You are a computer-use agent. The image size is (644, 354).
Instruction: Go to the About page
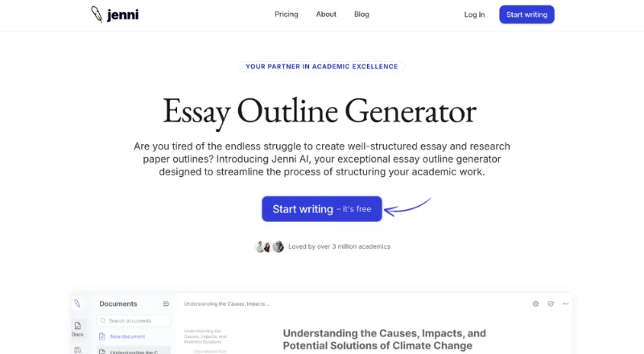point(326,14)
